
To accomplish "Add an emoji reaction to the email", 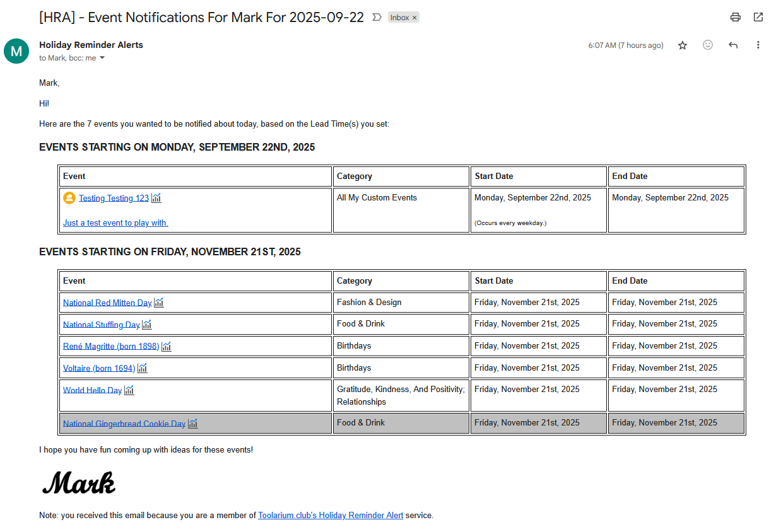I will click(x=707, y=45).
